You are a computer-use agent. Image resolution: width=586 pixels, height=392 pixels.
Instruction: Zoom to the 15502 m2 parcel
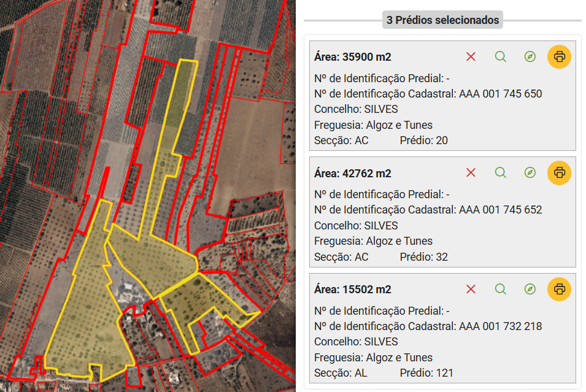click(501, 289)
